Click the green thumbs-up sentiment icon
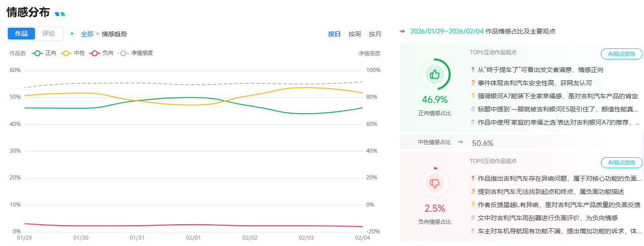644x246 pixels. tap(435, 75)
